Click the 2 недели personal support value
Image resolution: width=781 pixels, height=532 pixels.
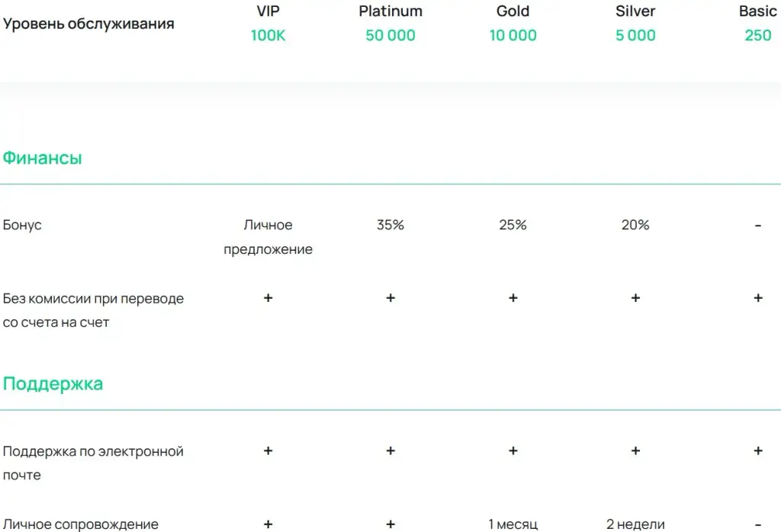coord(635,524)
